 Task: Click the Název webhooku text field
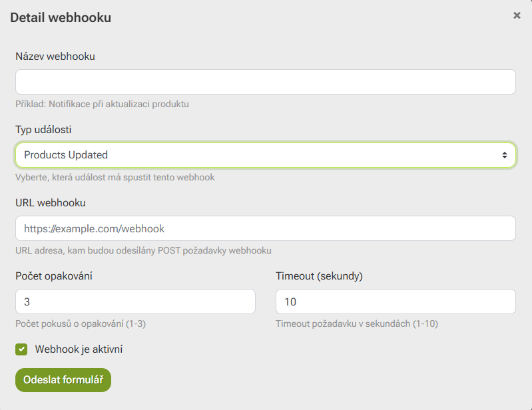click(x=265, y=82)
